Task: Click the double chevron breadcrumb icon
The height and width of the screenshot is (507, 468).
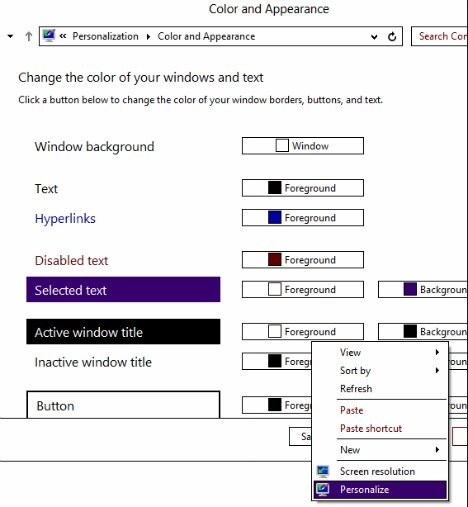Action: point(63,36)
